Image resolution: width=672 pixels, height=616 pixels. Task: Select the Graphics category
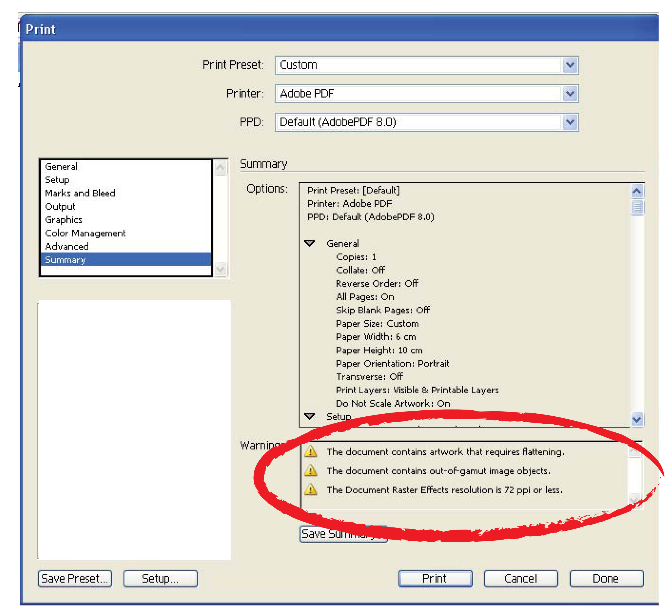tap(63, 220)
